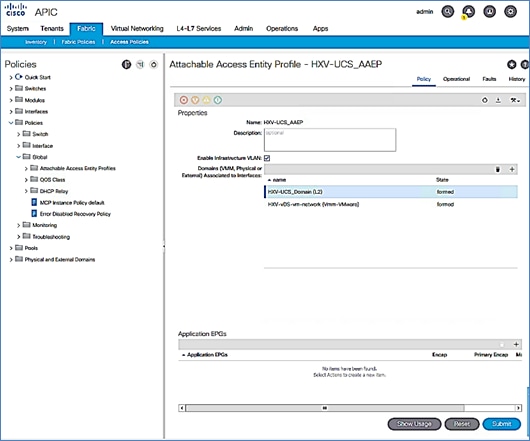
Task: Open the L4-L7 Services menu
Action: click(x=199, y=29)
